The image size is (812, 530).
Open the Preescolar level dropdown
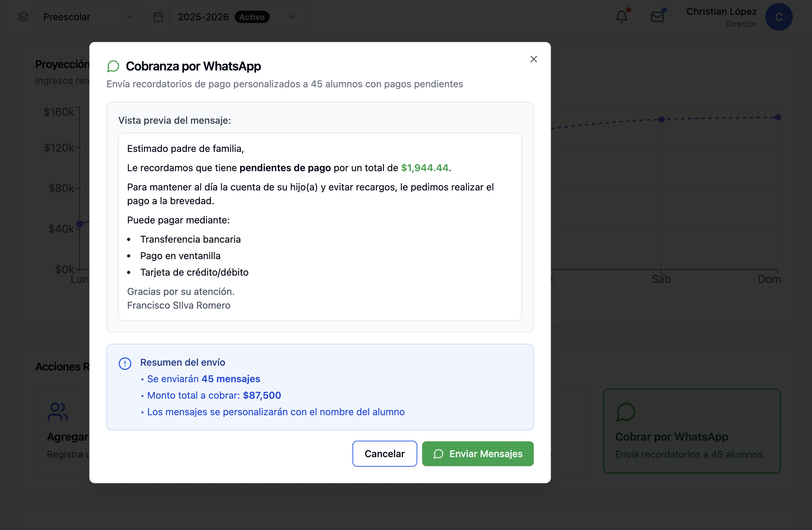coord(89,17)
